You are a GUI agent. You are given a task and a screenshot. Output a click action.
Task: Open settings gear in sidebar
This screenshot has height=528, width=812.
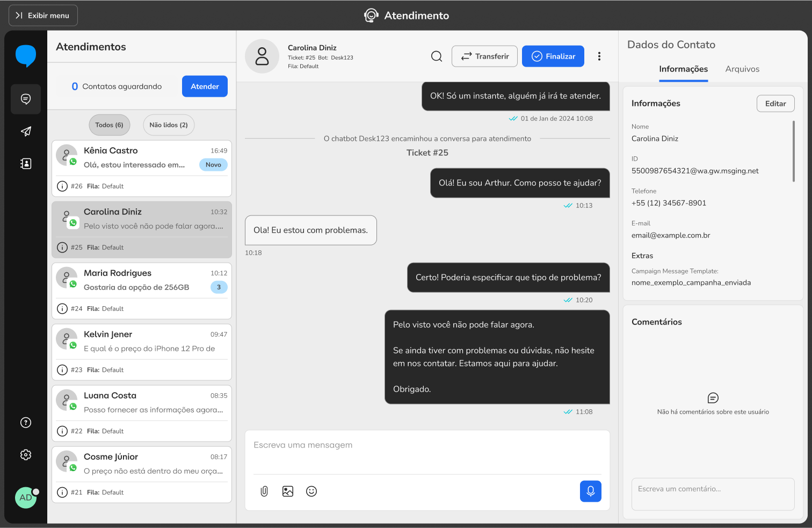pos(26,454)
